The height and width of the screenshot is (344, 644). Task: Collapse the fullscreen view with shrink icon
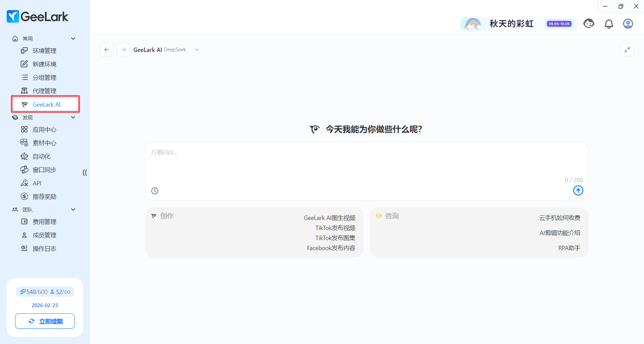pos(627,50)
